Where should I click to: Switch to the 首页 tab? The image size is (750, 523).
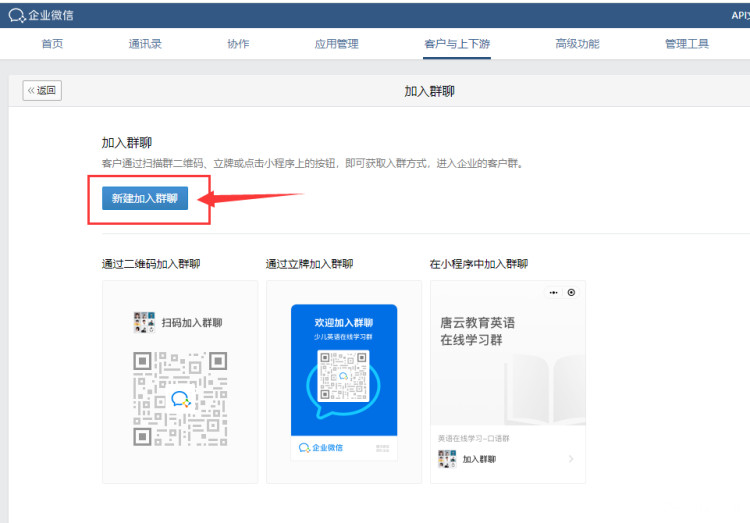pyautogui.click(x=52, y=44)
